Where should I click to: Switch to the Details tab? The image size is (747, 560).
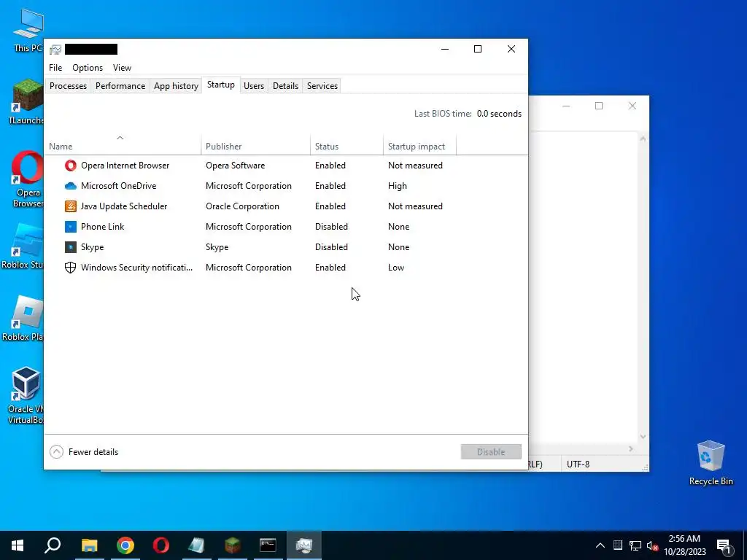[285, 86]
